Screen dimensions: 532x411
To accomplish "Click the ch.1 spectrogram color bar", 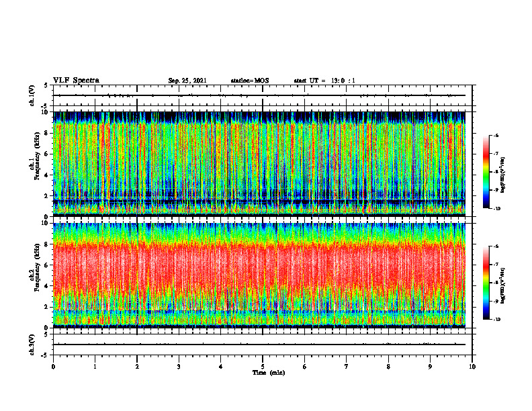I will coord(486,172).
